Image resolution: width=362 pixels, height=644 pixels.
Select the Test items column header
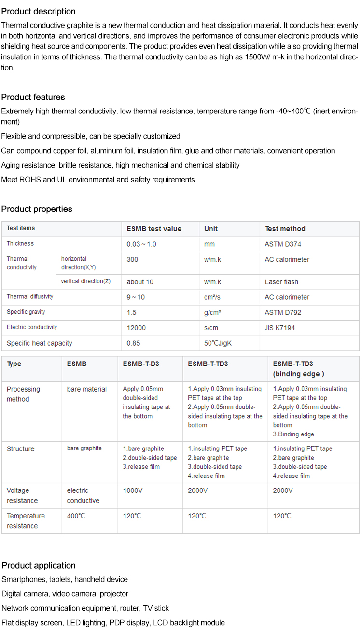click(21, 228)
